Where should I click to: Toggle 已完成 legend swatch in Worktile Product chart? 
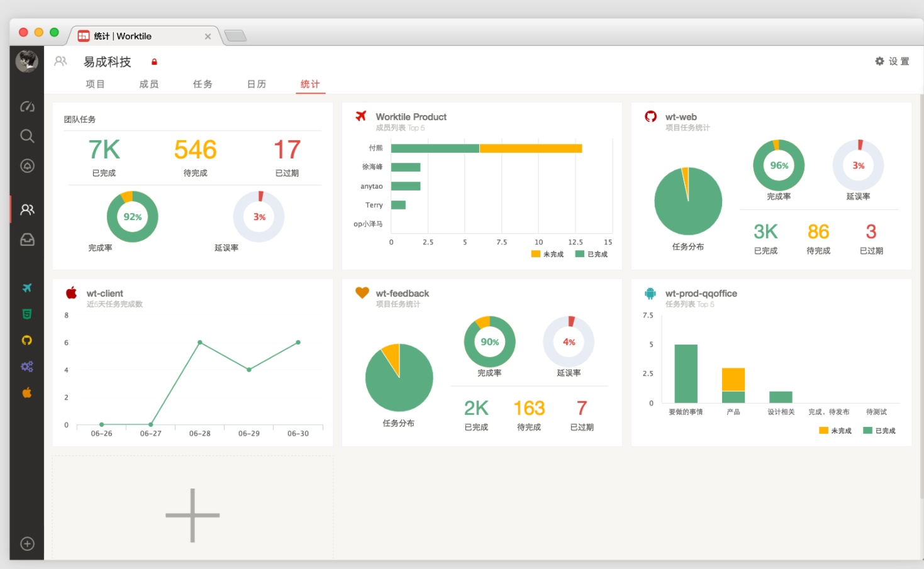[x=580, y=254]
